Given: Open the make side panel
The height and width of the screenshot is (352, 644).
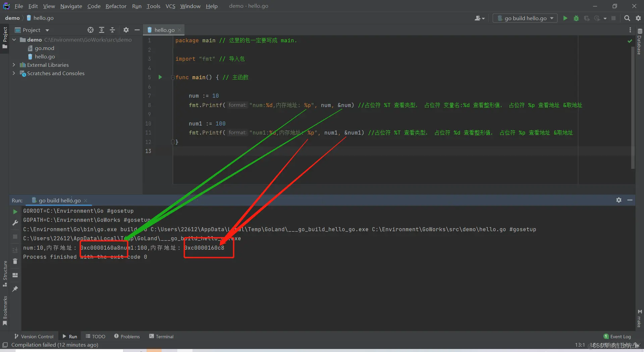Looking at the screenshot, I should pyautogui.click(x=639, y=318).
